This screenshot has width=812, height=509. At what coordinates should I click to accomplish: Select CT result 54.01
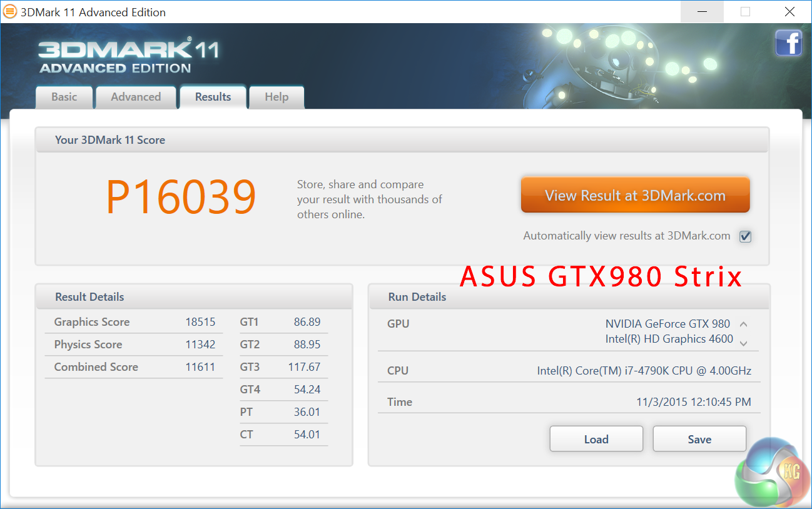click(307, 435)
